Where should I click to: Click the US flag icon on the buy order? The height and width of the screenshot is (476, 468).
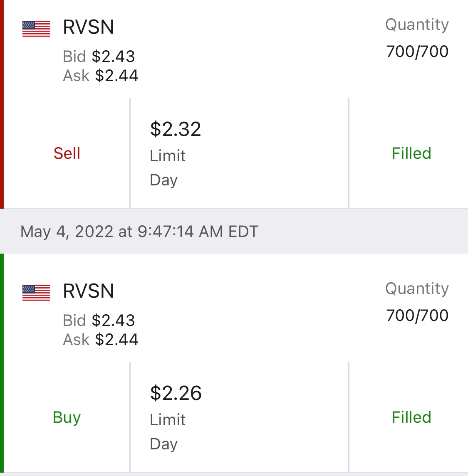36,293
